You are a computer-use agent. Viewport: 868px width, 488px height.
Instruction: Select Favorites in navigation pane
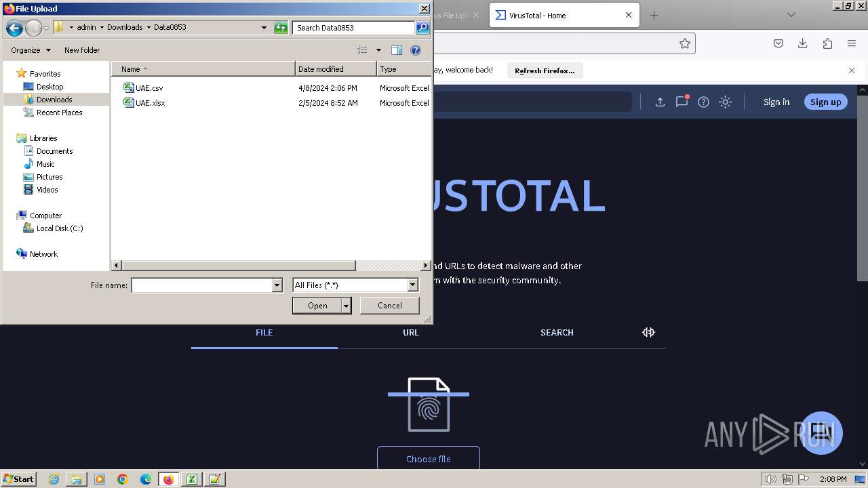[45, 74]
